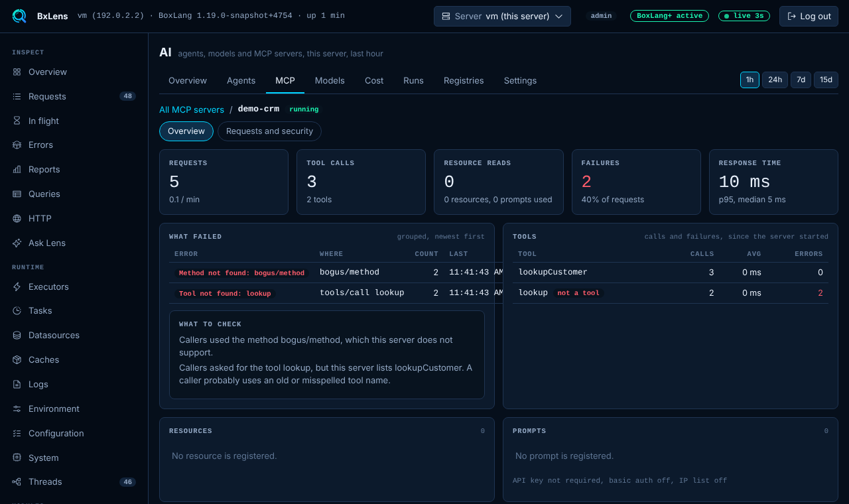Open the Server selector dropdown
This screenshot has width=849, height=504.
(502, 16)
